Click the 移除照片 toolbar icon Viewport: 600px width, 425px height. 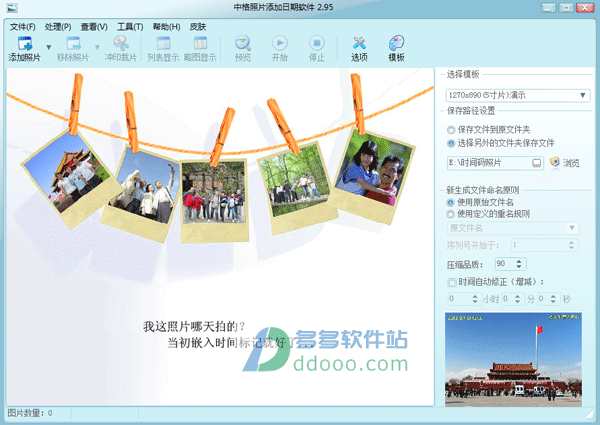(x=73, y=44)
